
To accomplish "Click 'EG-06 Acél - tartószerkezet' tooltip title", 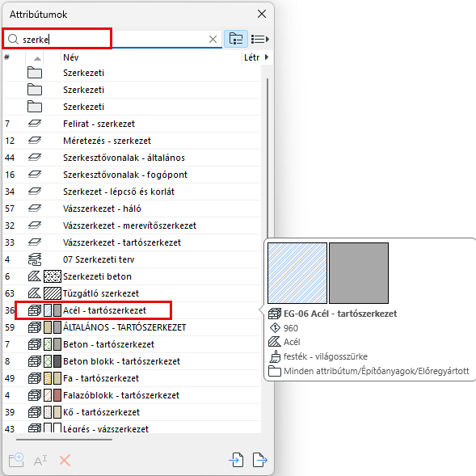I will pyautogui.click(x=340, y=314).
